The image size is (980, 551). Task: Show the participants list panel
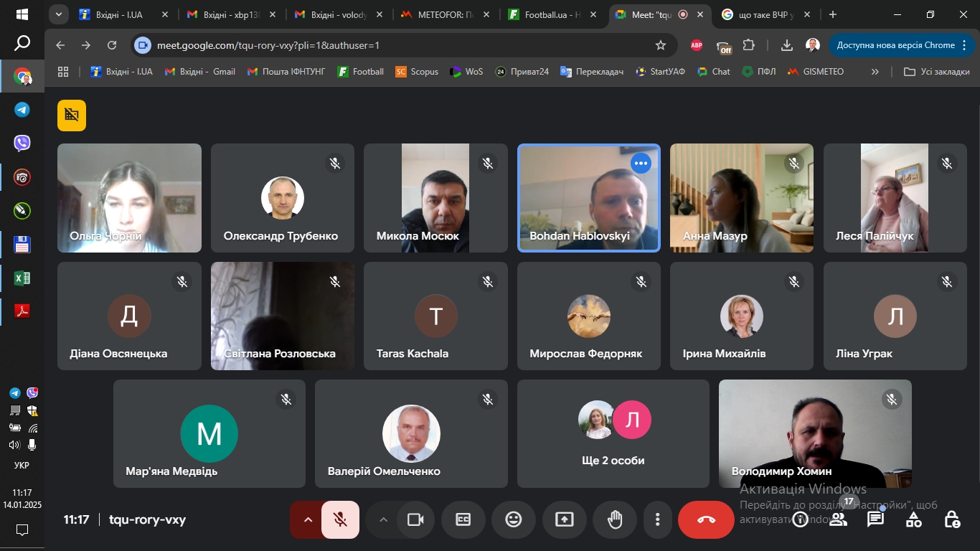coord(838,519)
